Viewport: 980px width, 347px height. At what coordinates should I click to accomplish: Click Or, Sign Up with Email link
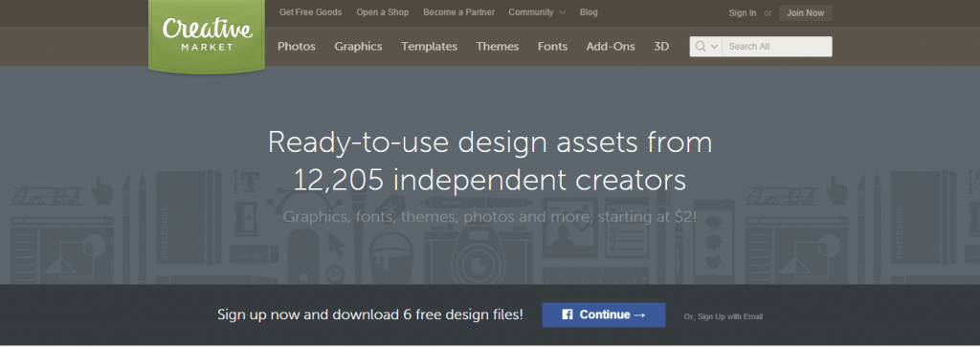[x=724, y=317]
